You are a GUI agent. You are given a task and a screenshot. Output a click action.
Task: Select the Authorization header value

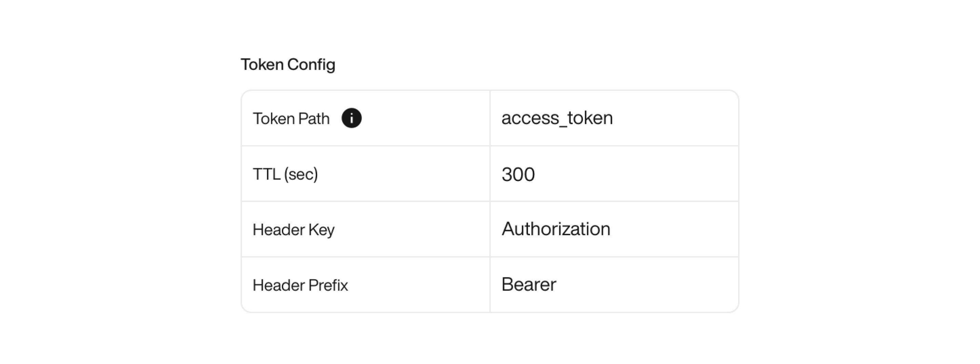click(x=556, y=228)
